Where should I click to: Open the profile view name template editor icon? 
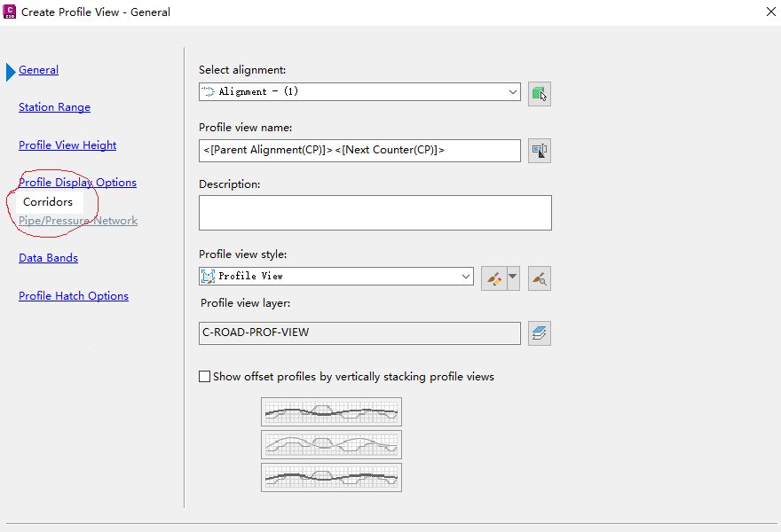click(540, 150)
